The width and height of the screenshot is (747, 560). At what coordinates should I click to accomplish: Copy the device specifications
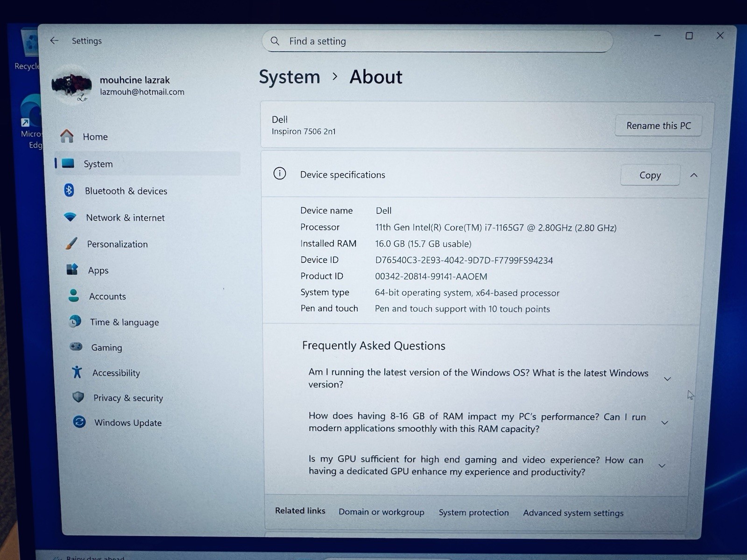point(650,175)
